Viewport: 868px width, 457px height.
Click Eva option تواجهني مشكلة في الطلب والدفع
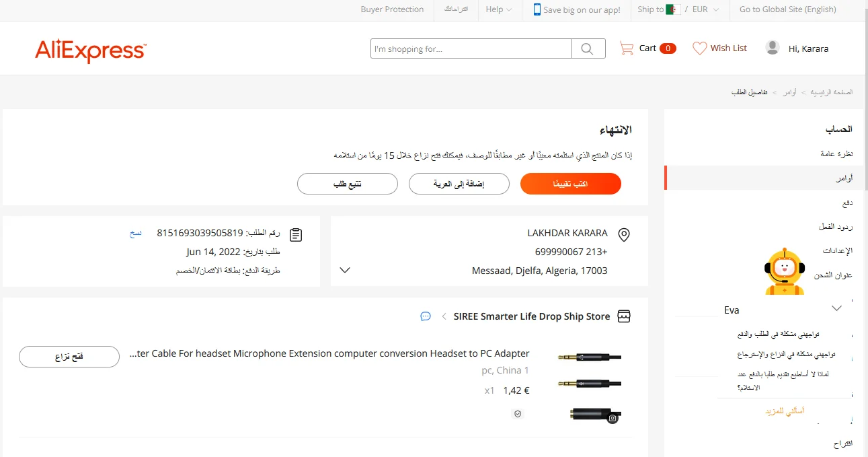point(778,334)
